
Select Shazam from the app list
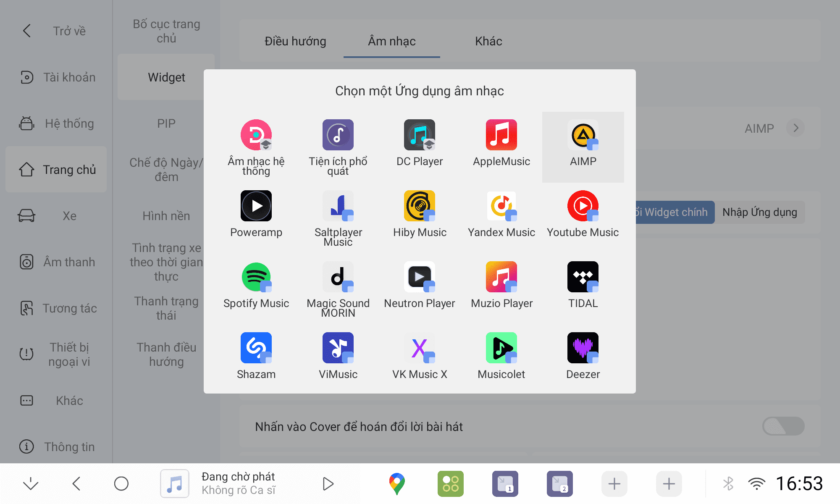click(256, 348)
